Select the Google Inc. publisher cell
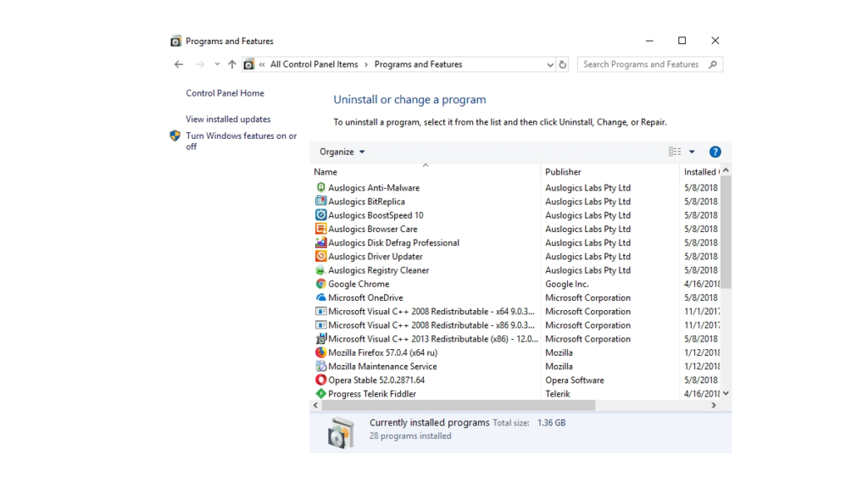Screen dimensions: 868x488 click(566, 284)
